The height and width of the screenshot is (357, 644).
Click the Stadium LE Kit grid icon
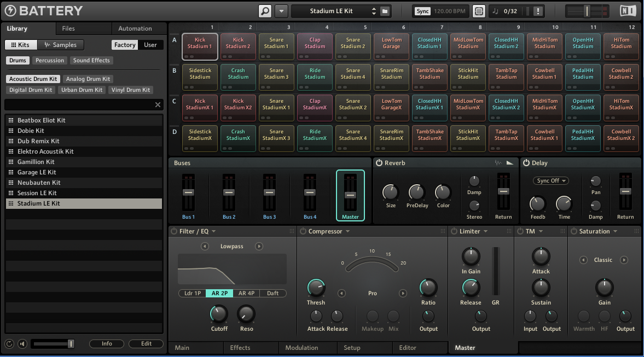coord(11,203)
